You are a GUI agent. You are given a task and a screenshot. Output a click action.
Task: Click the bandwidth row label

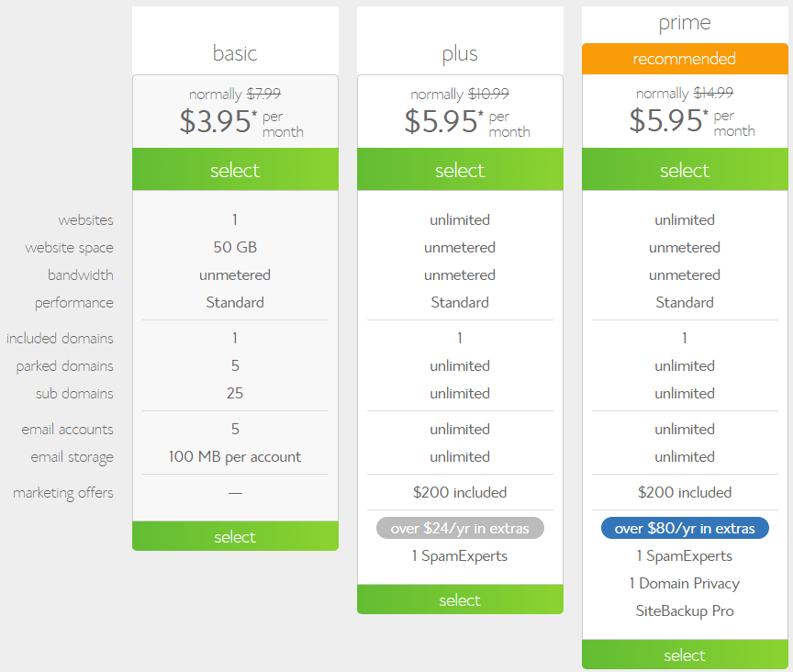tap(81, 274)
